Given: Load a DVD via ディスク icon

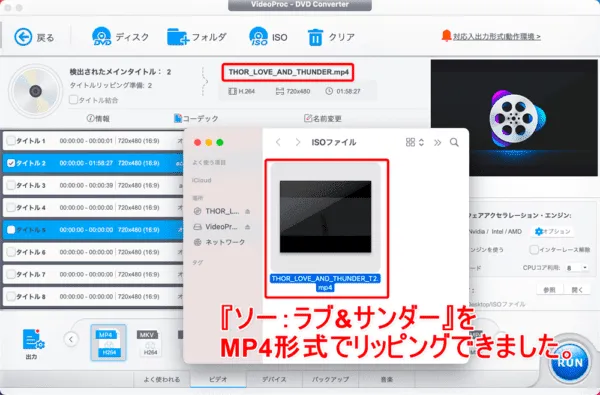Looking at the screenshot, I should click(x=101, y=37).
